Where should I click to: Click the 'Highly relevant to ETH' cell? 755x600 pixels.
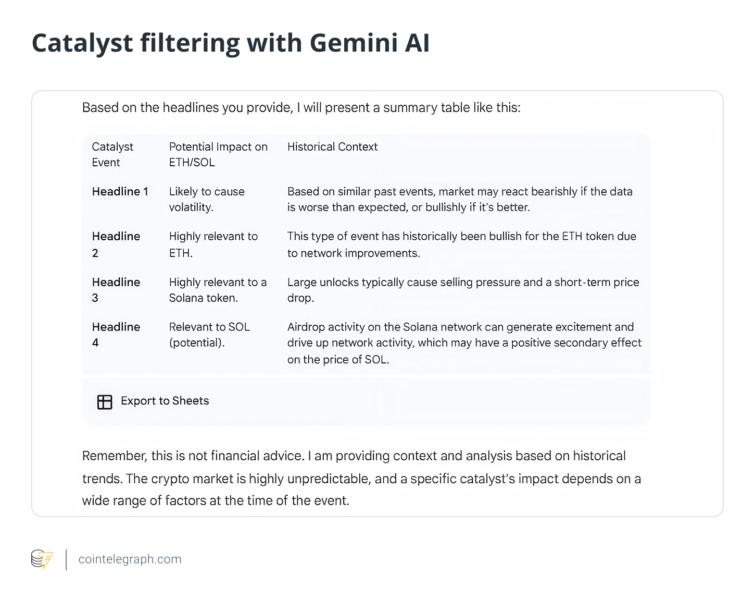coord(213,245)
